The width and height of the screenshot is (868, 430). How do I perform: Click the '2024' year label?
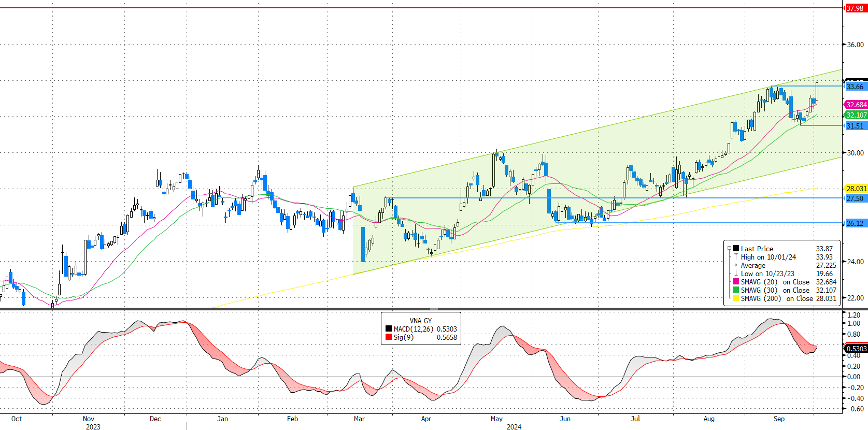tap(514, 427)
